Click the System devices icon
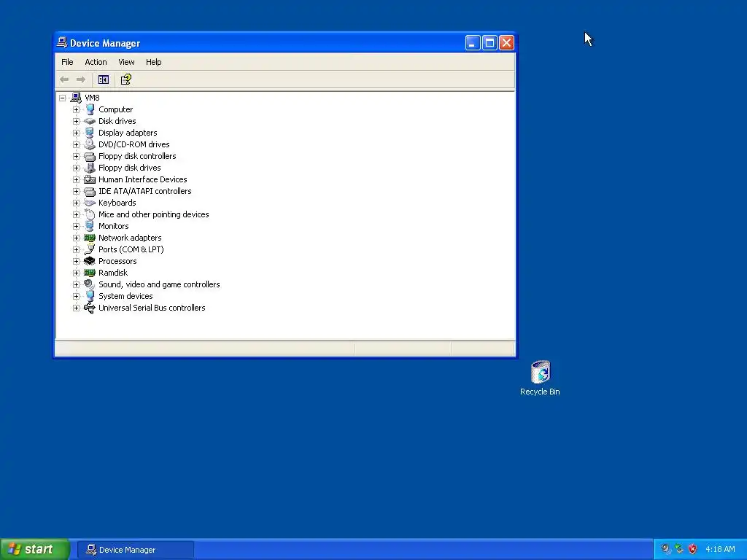 [90, 296]
